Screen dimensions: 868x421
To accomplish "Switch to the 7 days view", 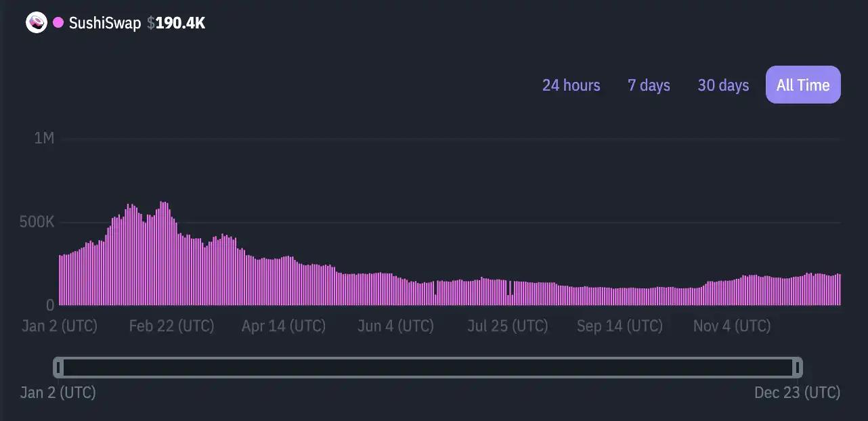I will click(648, 85).
